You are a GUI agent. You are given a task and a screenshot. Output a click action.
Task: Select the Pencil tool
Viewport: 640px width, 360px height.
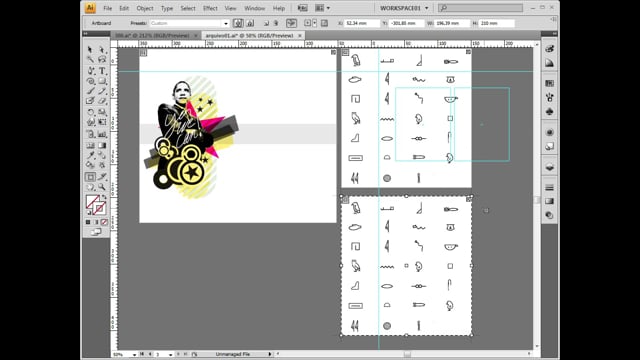tap(102, 91)
